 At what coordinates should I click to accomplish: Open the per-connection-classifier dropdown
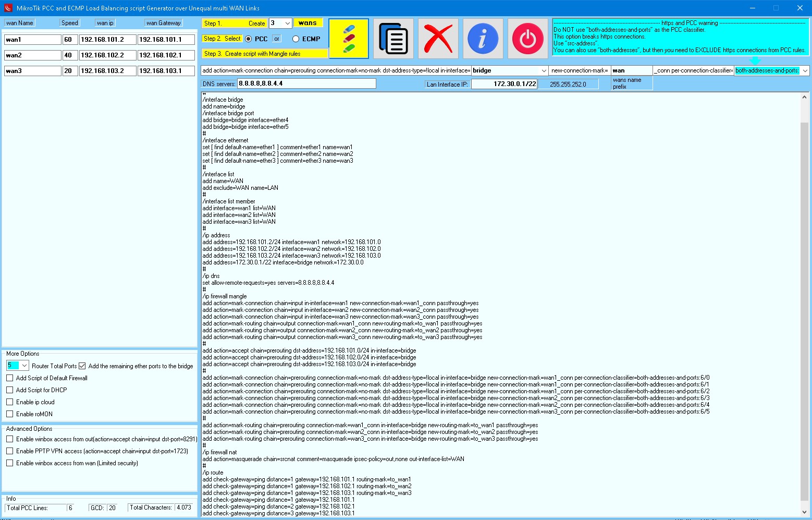pos(805,70)
